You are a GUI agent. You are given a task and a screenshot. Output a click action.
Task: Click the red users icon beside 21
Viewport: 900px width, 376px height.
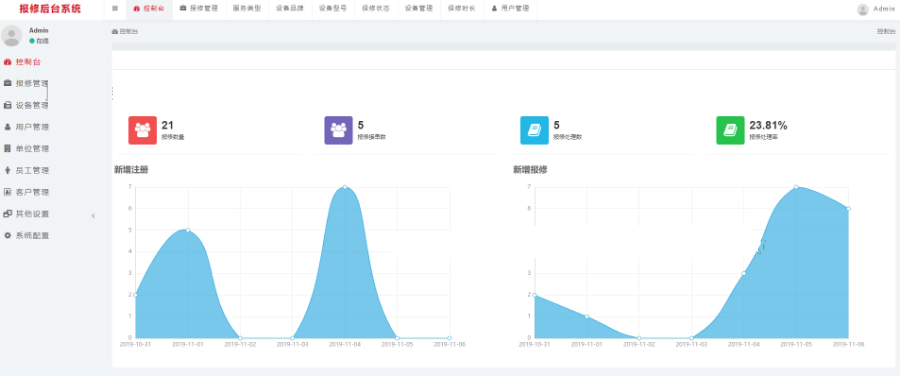142,130
